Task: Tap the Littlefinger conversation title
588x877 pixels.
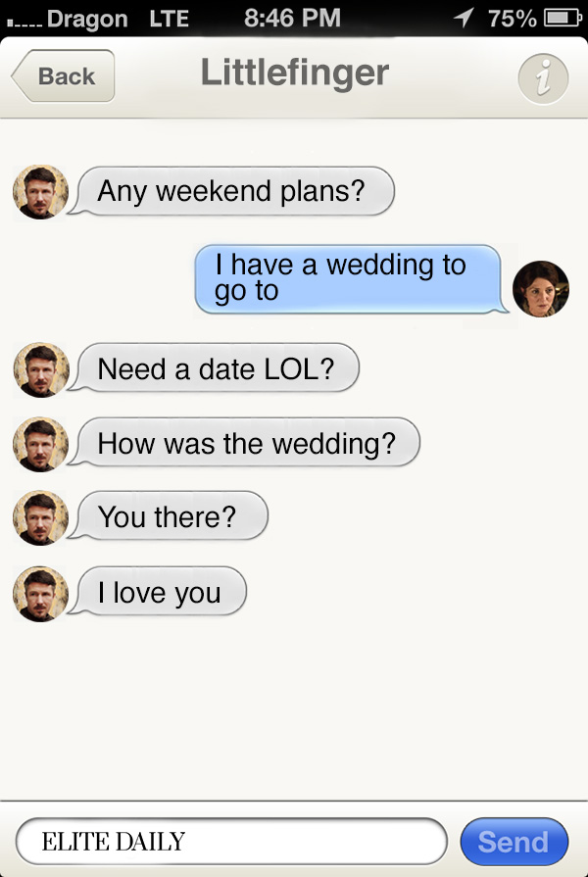Action: 294,73
